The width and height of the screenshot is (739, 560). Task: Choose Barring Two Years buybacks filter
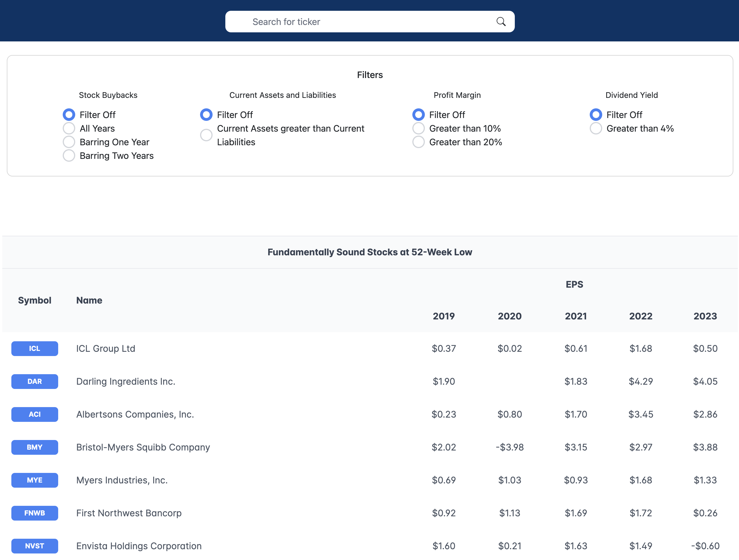click(x=69, y=156)
